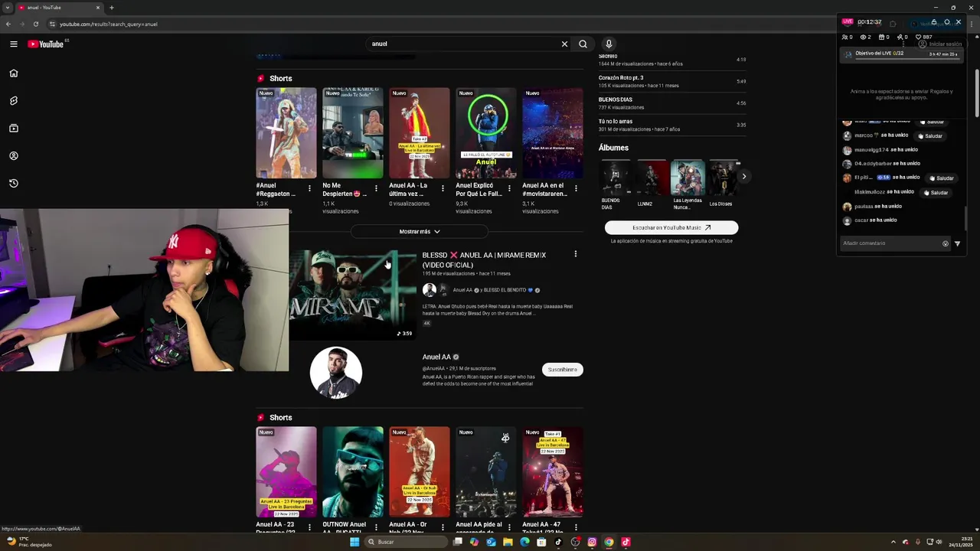Reload the page in the browser

pos(35,24)
